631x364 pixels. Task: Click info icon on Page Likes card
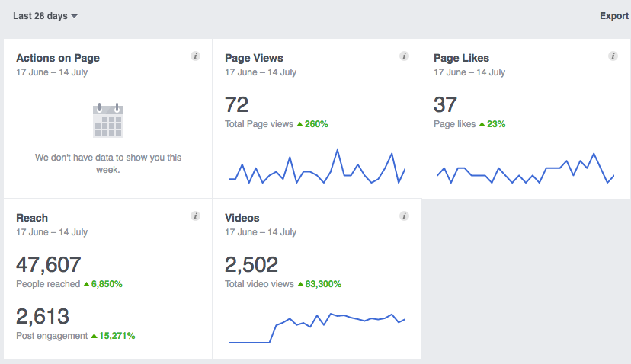coord(613,56)
